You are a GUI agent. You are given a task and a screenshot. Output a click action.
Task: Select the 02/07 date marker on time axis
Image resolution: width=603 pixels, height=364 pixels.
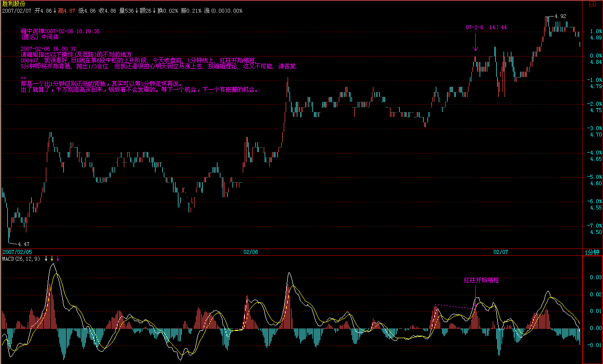[500, 252]
